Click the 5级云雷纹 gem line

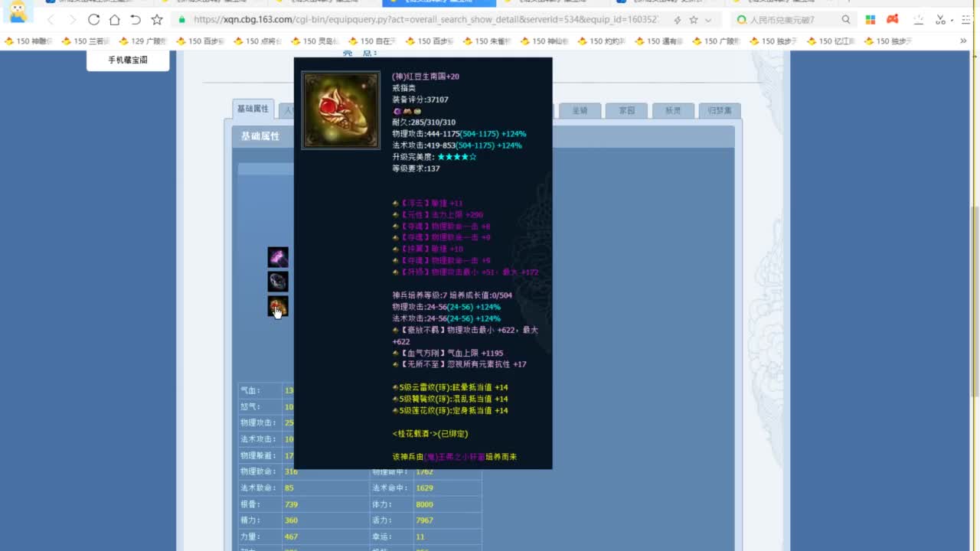tap(450, 388)
